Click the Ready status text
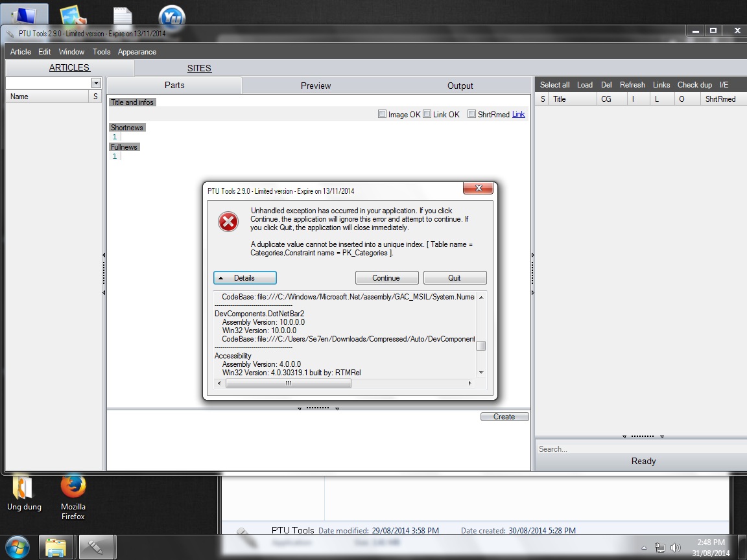747x560 pixels. [x=643, y=461]
